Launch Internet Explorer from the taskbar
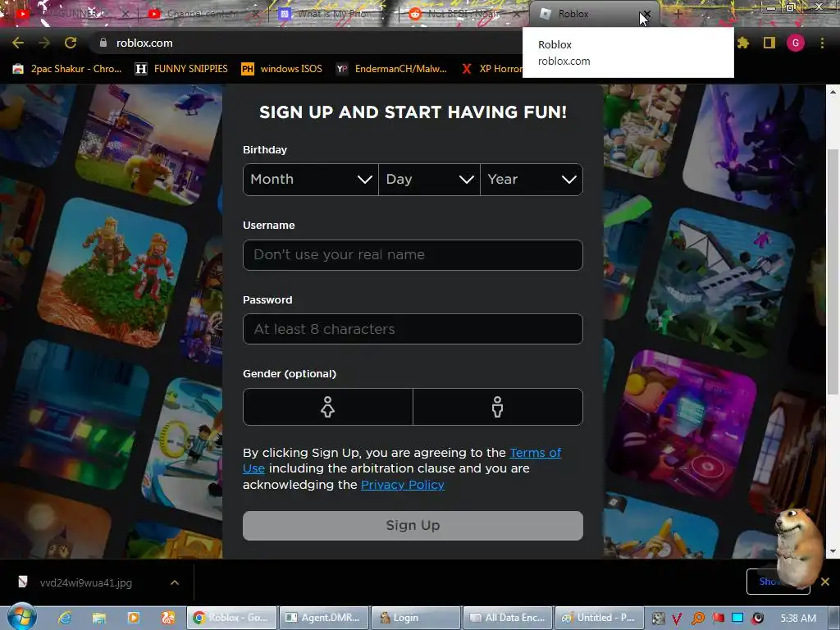The width and height of the screenshot is (840, 630). [65, 618]
